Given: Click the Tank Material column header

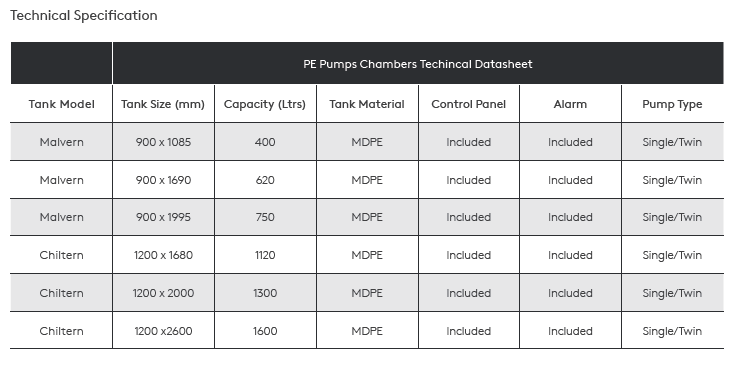Looking at the screenshot, I should [x=367, y=104].
